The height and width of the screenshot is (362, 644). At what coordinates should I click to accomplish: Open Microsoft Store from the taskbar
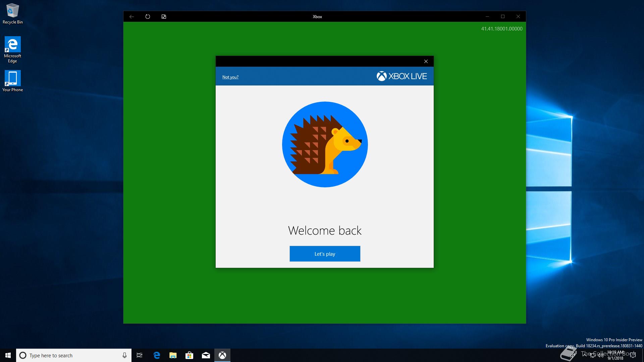[190, 355]
